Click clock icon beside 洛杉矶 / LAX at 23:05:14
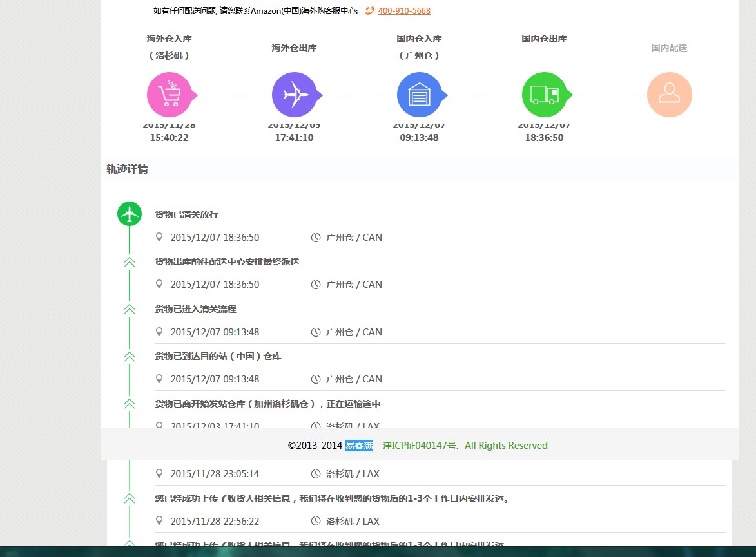 coord(316,474)
